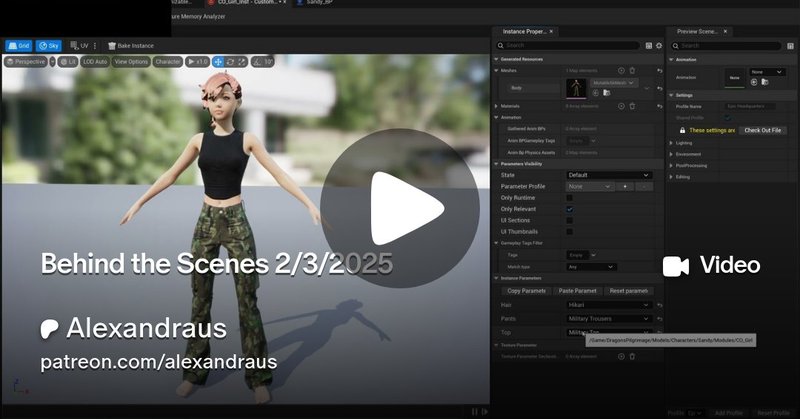Enable the UI Thumbnails checkbox
The width and height of the screenshot is (800, 419).
point(569,232)
